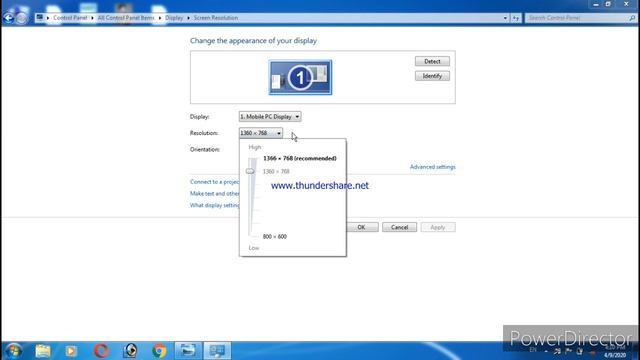Expand the address bar history dropdown arrow
The width and height of the screenshot is (640, 360).
(505, 18)
